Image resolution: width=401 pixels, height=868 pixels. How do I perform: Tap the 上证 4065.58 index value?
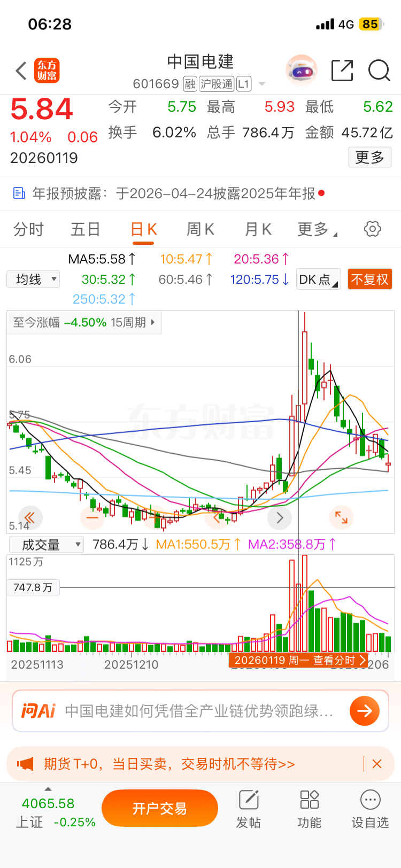pos(48,803)
